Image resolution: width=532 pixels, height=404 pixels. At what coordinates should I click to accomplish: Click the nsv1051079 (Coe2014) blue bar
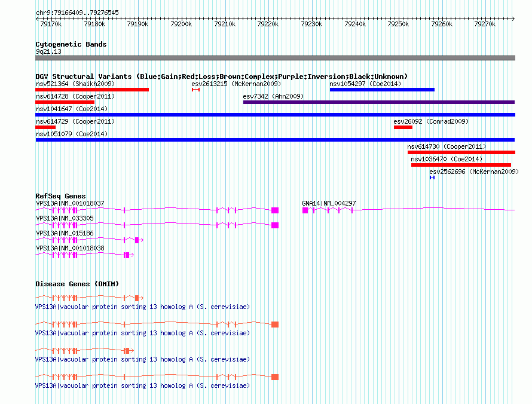275,140
